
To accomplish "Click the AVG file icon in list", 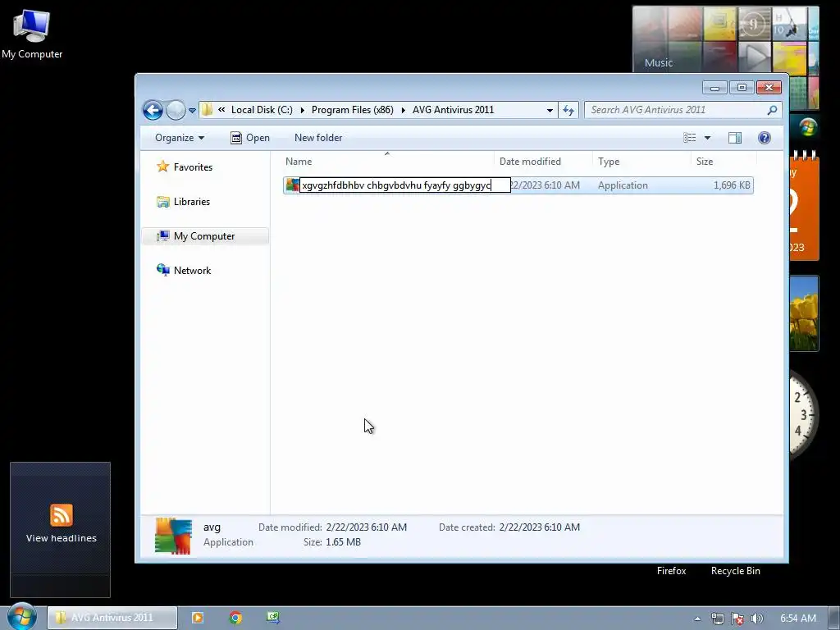I will pyautogui.click(x=292, y=185).
